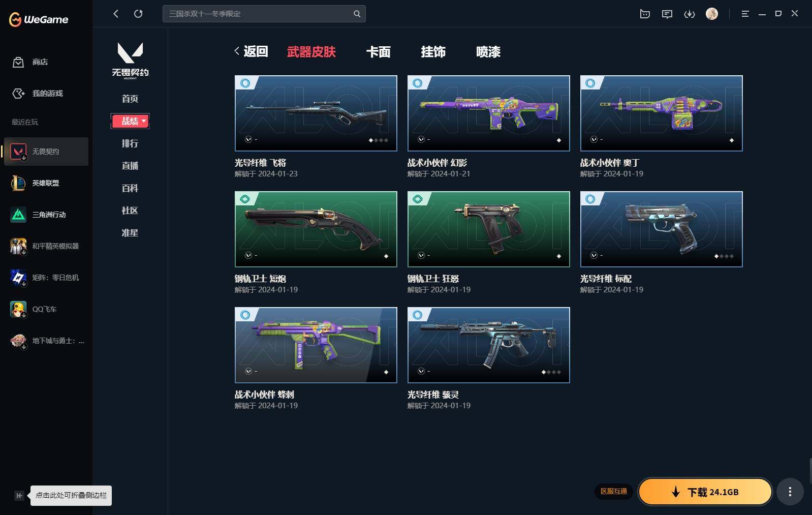Click the search magnifier icon
The width and height of the screenshot is (812, 515).
pos(357,14)
